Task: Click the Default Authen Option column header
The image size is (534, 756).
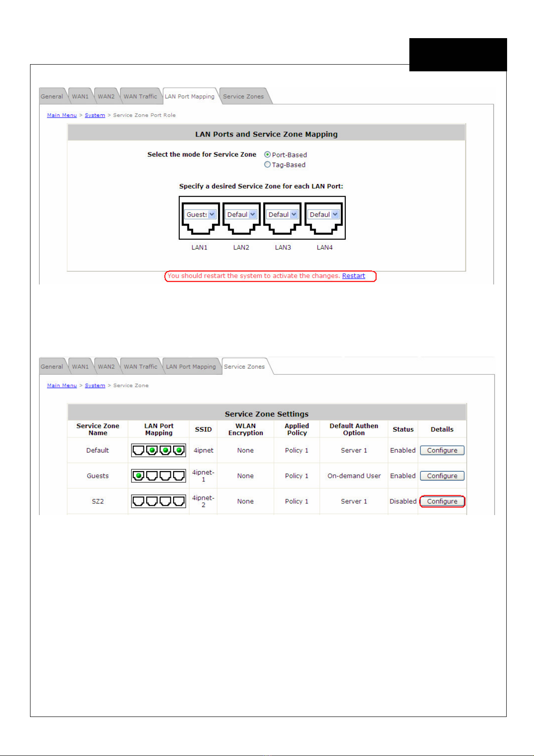Action: point(354,429)
